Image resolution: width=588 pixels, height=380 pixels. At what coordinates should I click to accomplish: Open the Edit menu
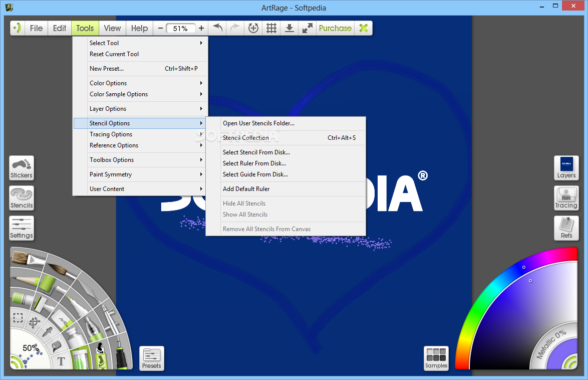click(x=60, y=28)
